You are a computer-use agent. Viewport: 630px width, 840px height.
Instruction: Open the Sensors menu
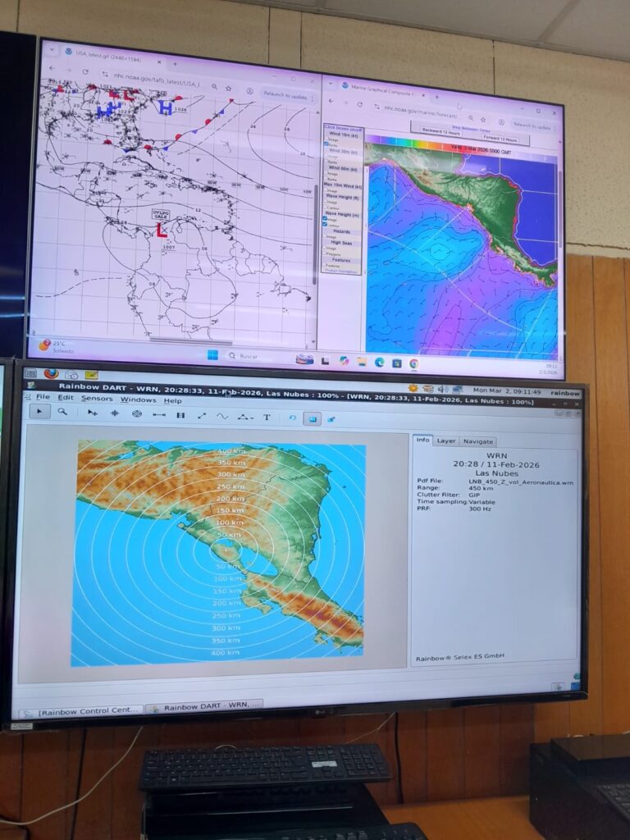pos(97,398)
